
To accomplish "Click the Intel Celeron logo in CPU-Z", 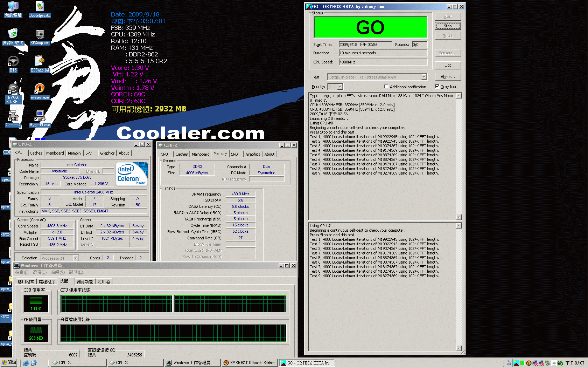I will click(x=132, y=174).
